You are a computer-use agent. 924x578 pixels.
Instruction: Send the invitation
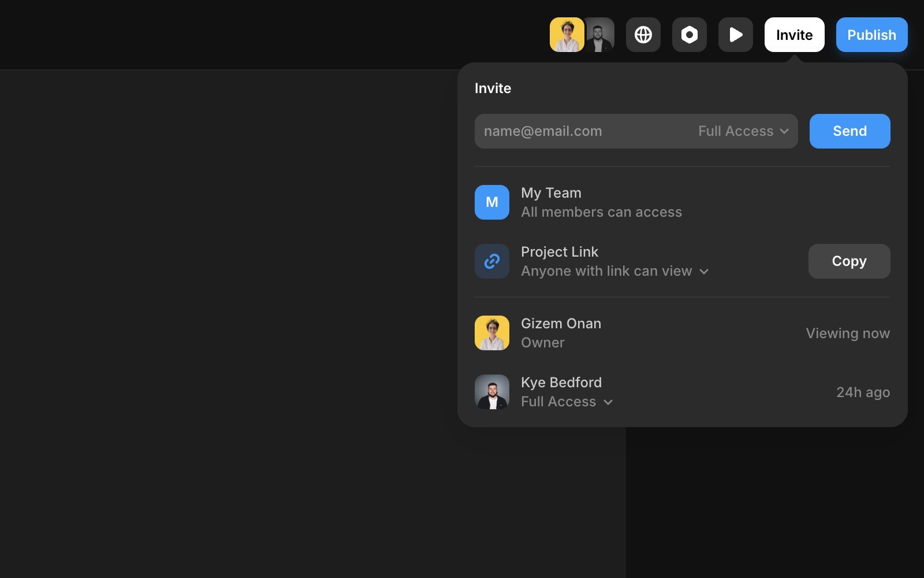(x=850, y=131)
